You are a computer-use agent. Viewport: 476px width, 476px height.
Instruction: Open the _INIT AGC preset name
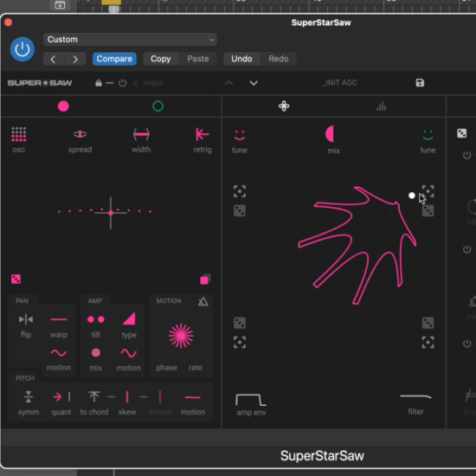[x=339, y=83]
